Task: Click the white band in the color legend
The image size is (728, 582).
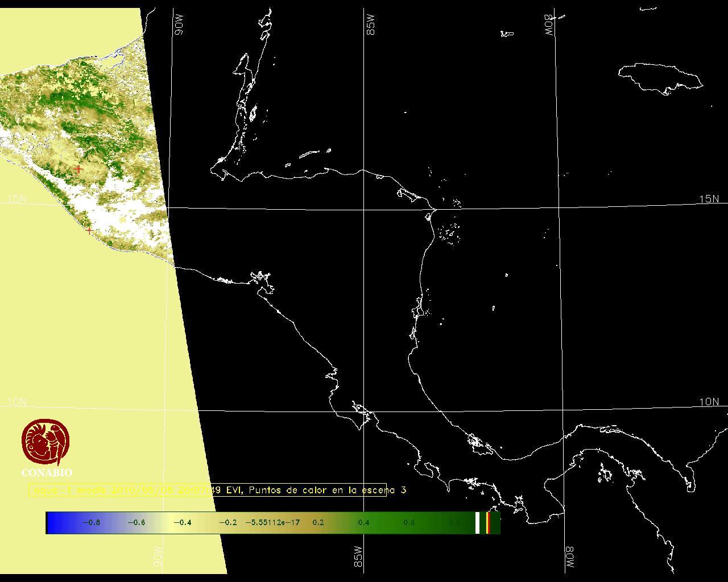Action: [x=477, y=522]
